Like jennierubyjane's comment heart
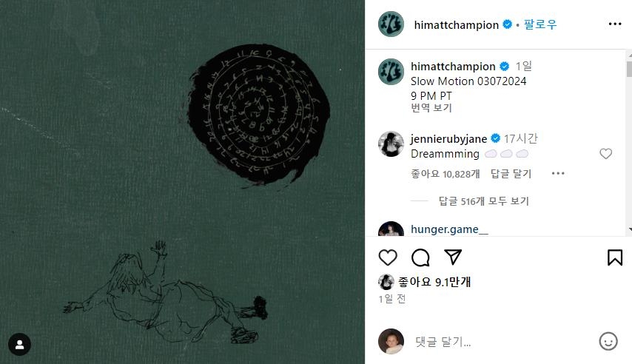632x364 pixels. (605, 154)
